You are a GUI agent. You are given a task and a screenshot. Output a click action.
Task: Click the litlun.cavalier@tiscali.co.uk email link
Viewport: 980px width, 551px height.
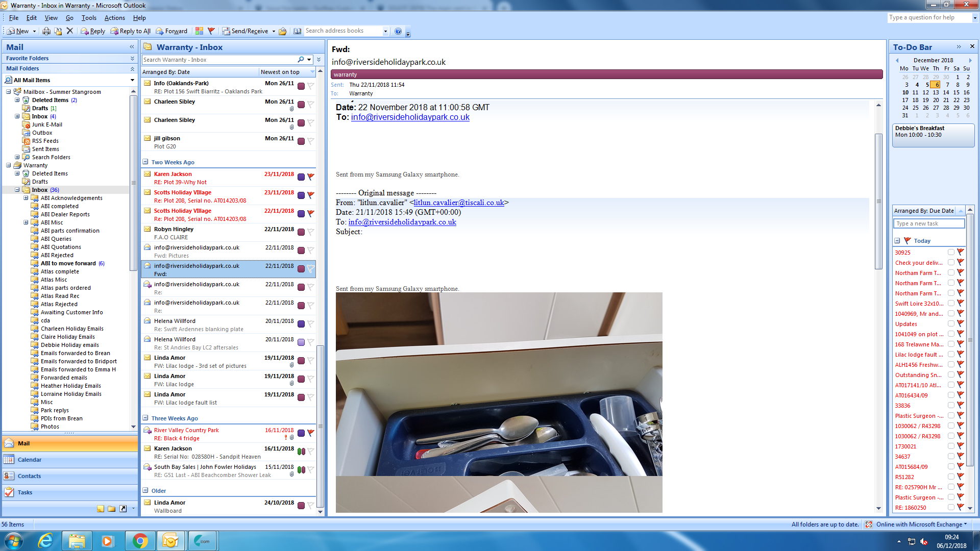(458, 203)
